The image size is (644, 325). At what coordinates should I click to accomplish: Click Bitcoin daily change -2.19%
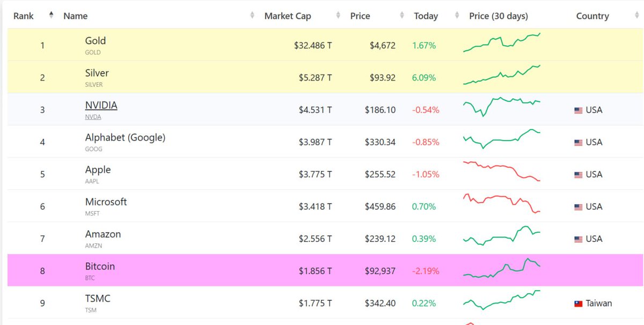(x=426, y=271)
